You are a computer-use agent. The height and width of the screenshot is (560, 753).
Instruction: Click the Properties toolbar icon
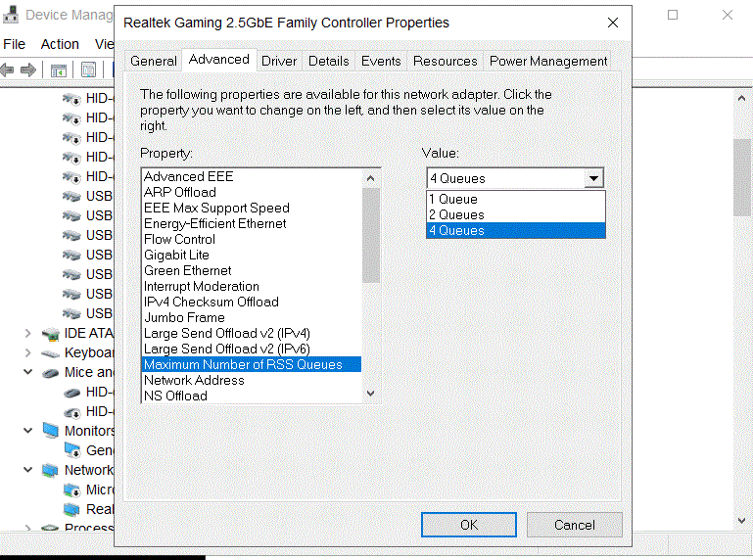(89, 70)
